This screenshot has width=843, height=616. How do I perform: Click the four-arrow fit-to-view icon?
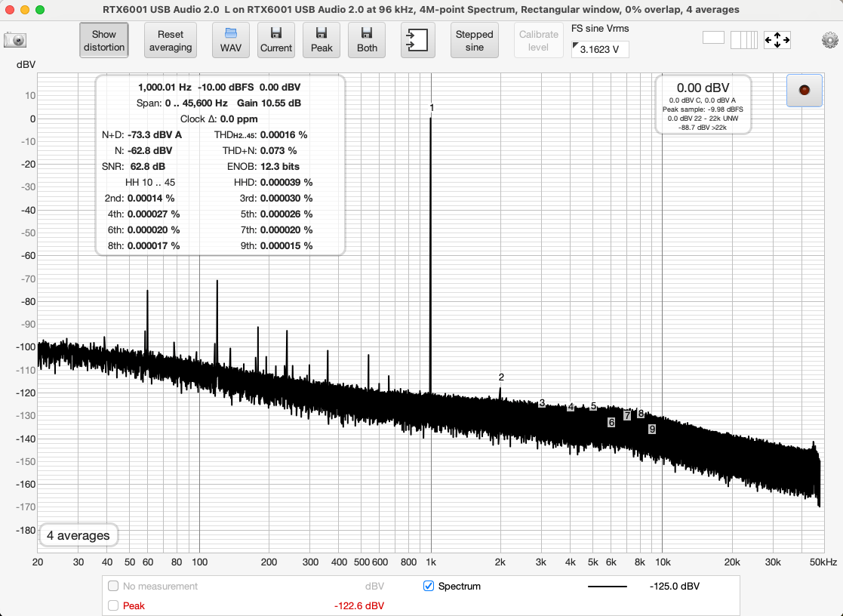pyautogui.click(x=777, y=40)
